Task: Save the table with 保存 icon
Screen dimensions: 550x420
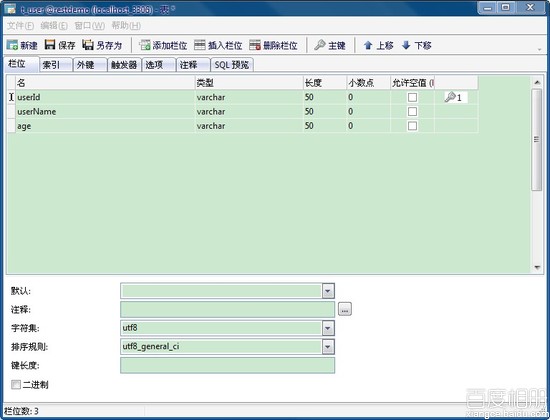Action: point(60,45)
